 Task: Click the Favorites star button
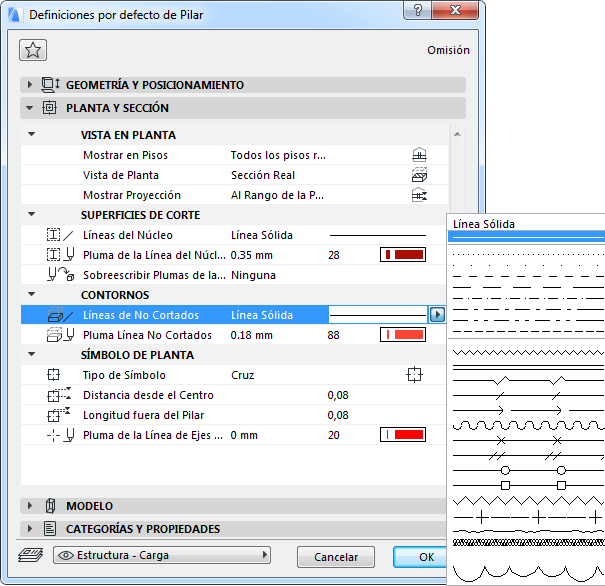(x=33, y=50)
